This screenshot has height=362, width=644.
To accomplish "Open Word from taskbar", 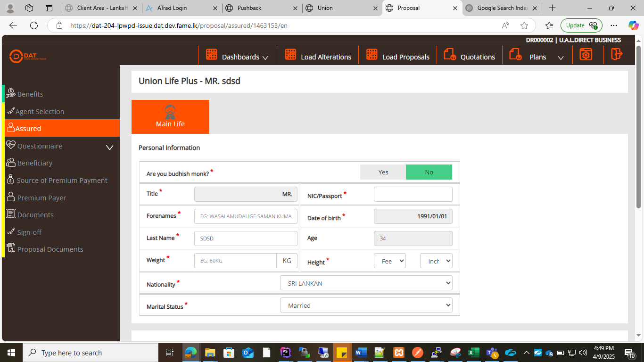I will [x=361, y=353].
